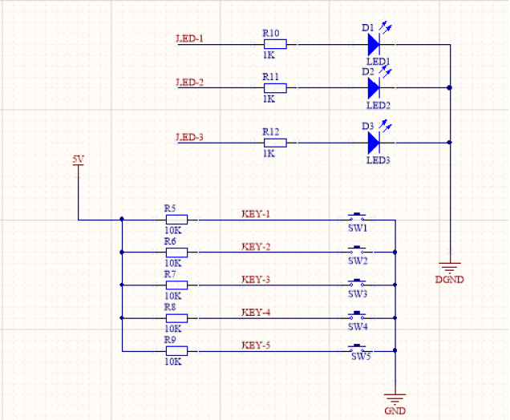Click the junction dot left of R5
Screen dimensions: 510x420
[122, 219]
